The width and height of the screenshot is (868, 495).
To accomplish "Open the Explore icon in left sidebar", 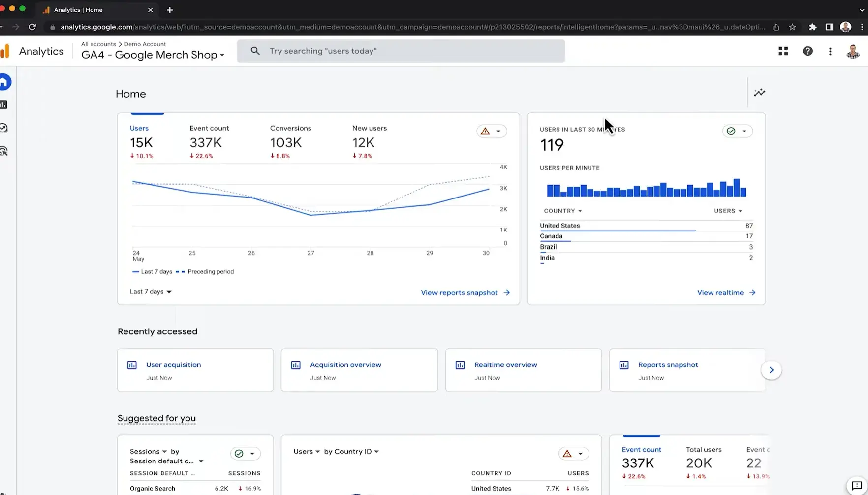I will tap(4, 128).
